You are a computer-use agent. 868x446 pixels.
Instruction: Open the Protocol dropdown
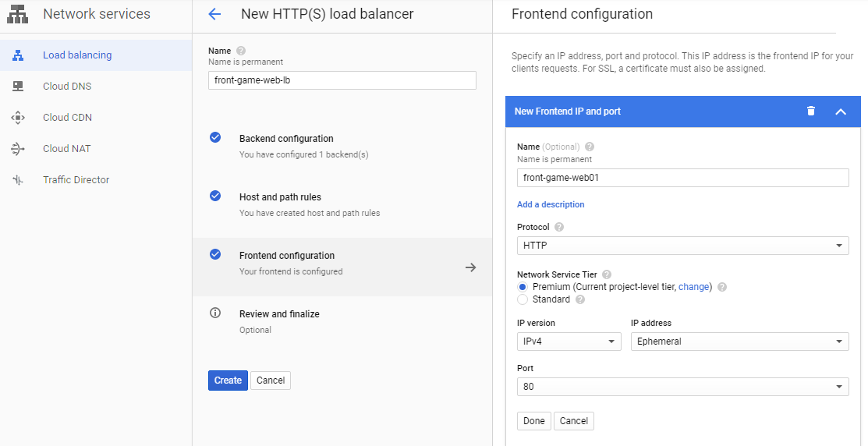point(682,246)
